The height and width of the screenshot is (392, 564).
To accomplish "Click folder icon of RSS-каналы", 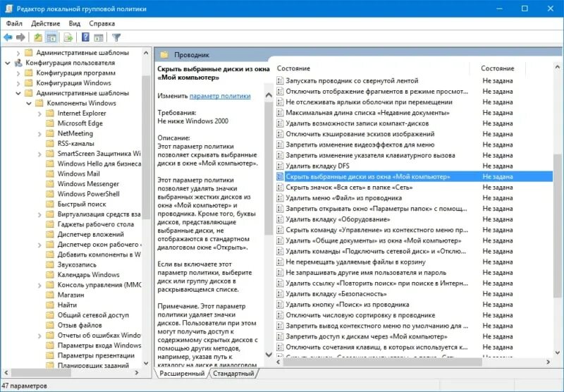I will pyautogui.click(x=50, y=143).
